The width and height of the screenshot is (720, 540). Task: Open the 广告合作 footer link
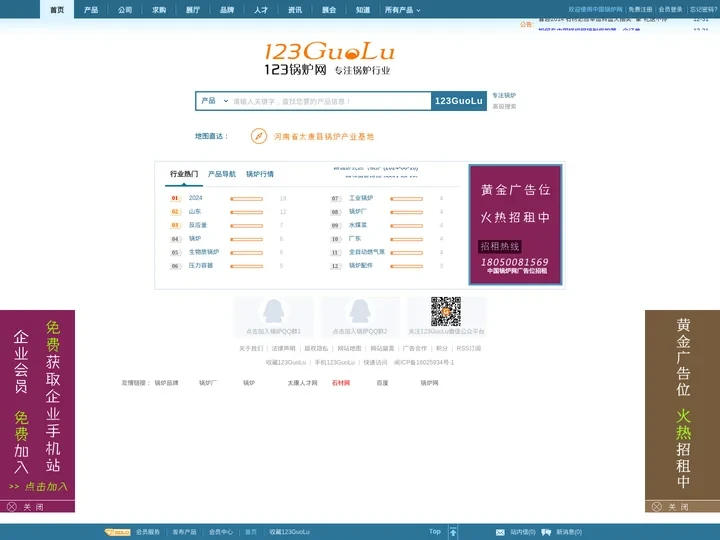[415, 349]
